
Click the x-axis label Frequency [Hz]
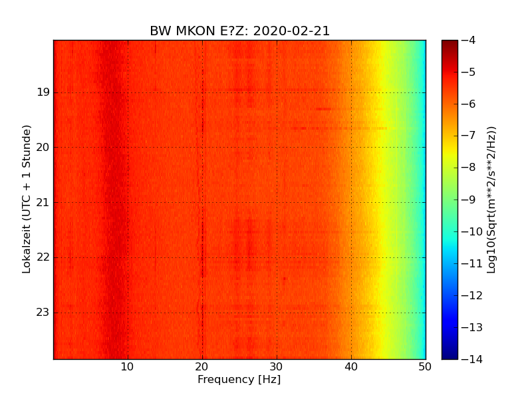pos(239,379)
